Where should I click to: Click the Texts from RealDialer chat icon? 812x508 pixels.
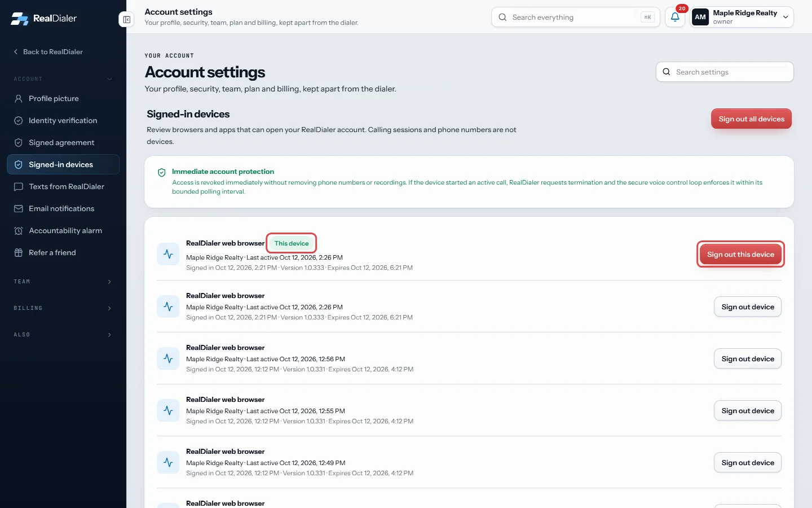pyautogui.click(x=19, y=186)
